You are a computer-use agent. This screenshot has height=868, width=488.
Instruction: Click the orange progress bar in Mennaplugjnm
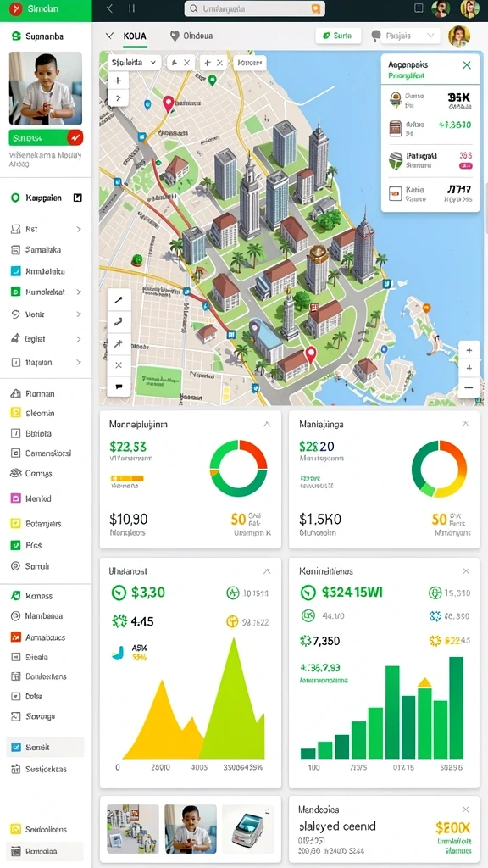tap(127, 478)
